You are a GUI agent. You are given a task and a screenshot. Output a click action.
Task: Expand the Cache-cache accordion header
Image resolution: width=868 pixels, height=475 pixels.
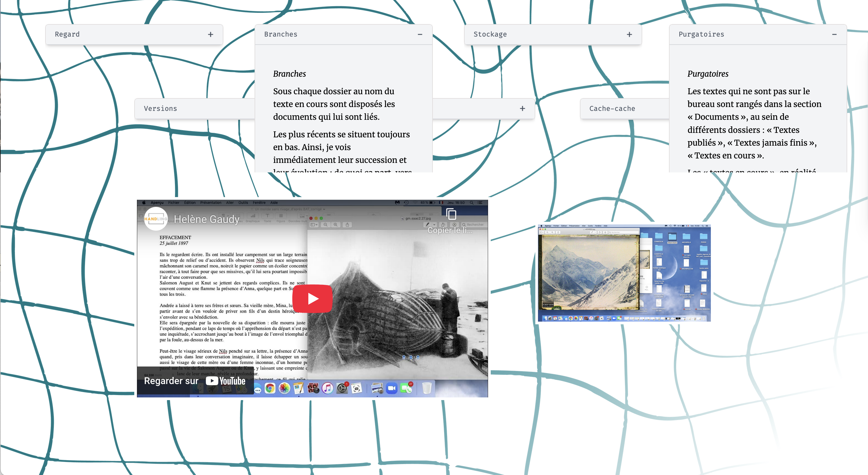click(x=612, y=108)
